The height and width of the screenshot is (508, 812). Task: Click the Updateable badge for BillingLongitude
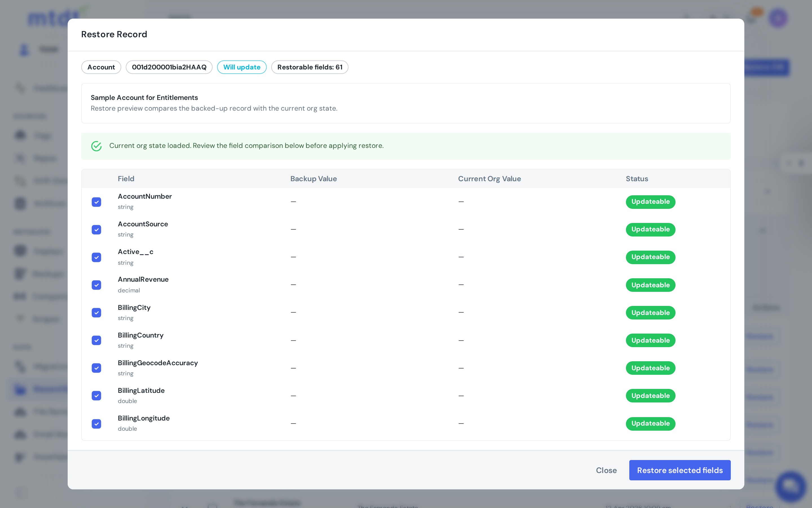(x=650, y=424)
